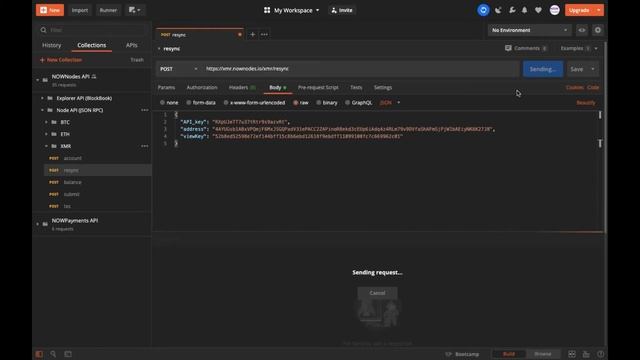Expand the NOWPayments API collection
Screen dimensions: 640x360
(x=38, y=224)
